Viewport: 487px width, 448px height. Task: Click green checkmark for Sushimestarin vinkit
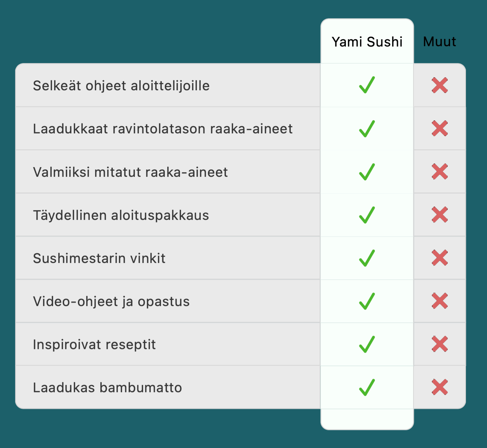[367, 258]
